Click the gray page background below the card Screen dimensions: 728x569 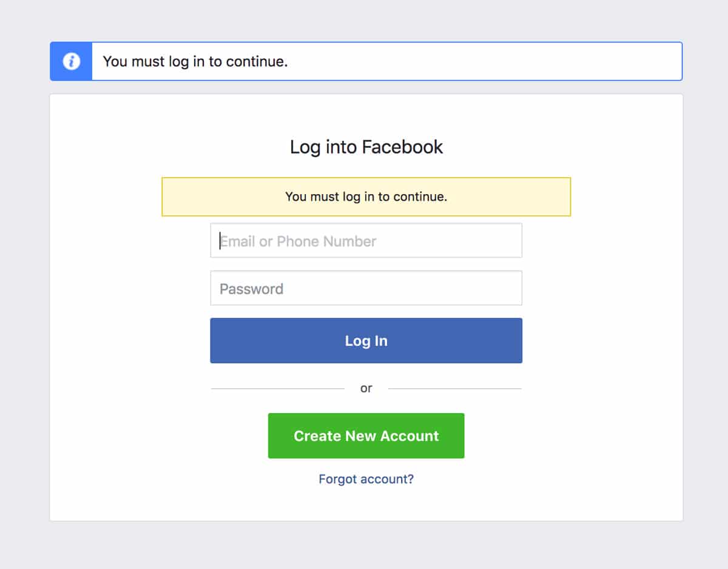tap(364, 546)
